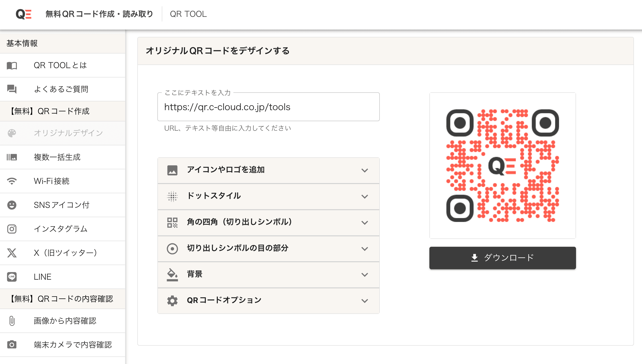642x364 pixels.
Task: Click the paperclip icon for 画像から内容確認
Action: pyautogui.click(x=12, y=321)
